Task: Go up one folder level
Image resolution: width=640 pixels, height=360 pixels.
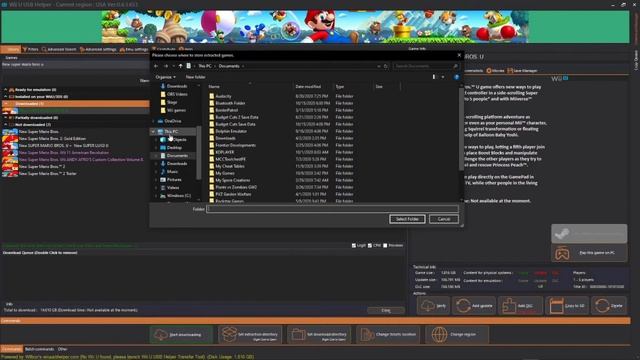Action: (x=180, y=66)
